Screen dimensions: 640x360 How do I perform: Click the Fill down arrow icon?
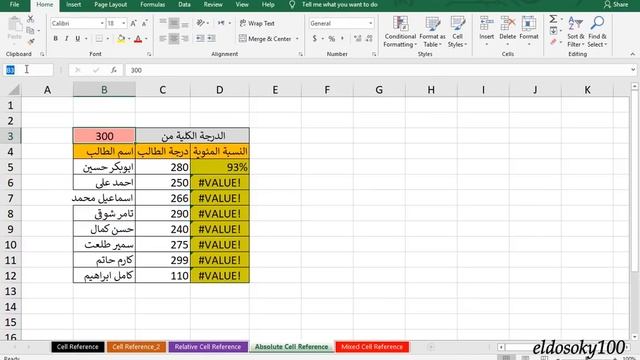(x=553, y=31)
